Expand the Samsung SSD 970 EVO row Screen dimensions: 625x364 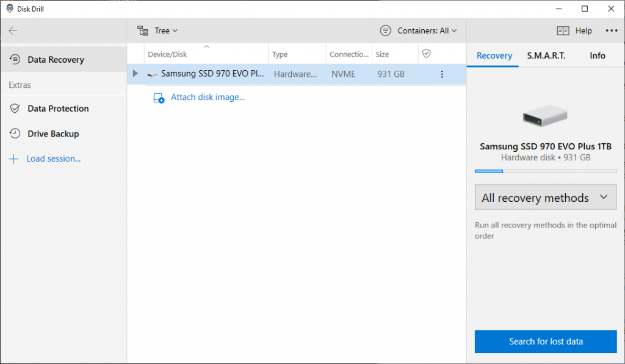click(x=135, y=74)
